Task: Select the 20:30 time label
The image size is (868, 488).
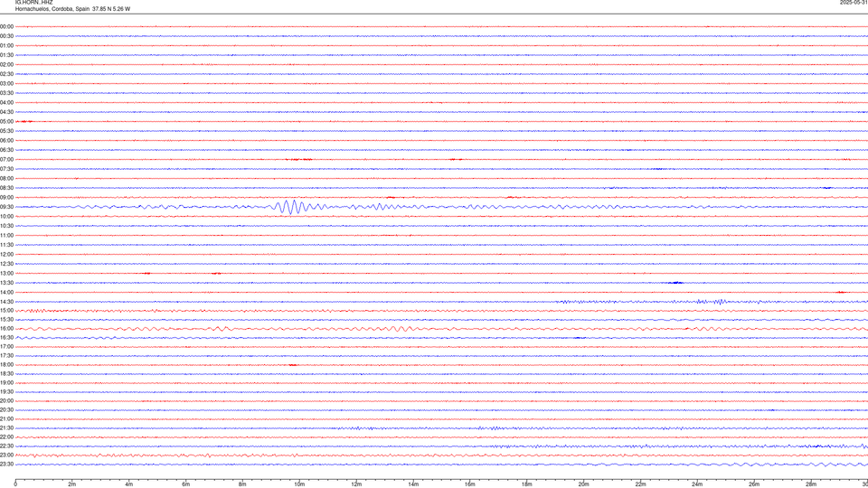Action: [6, 410]
